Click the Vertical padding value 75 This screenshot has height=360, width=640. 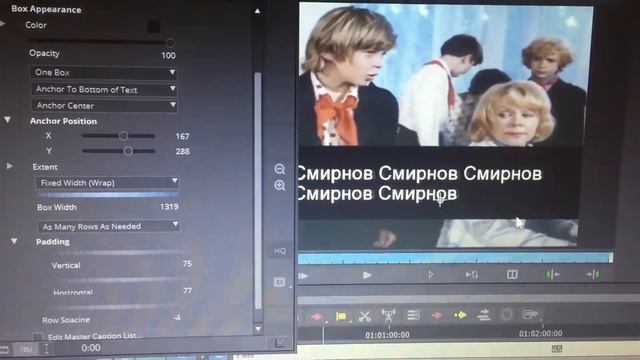(x=187, y=264)
